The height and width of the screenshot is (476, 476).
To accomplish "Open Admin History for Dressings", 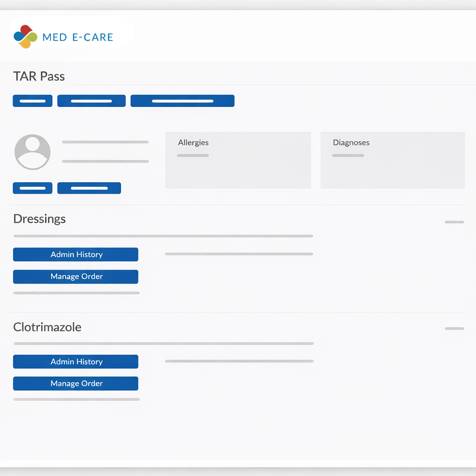I will click(x=76, y=254).
